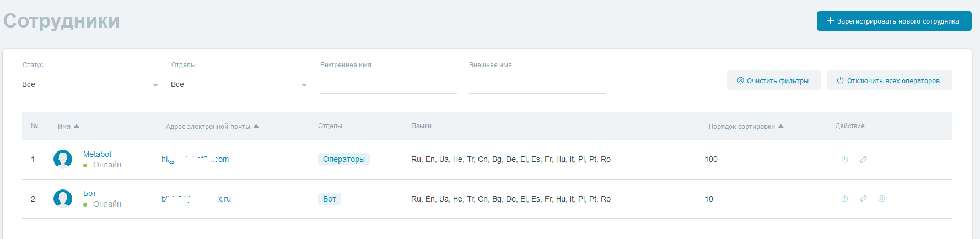Edit Бот employee with pencil icon

863,198
